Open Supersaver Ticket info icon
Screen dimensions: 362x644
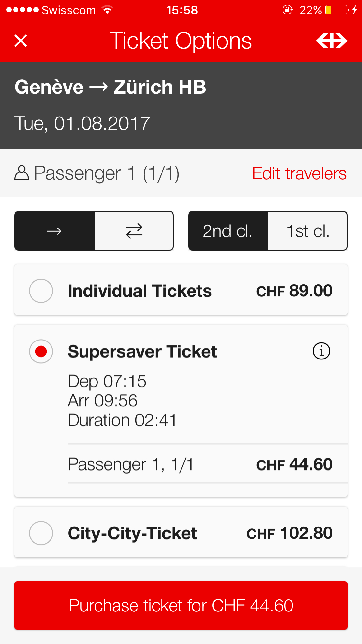point(321,351)
